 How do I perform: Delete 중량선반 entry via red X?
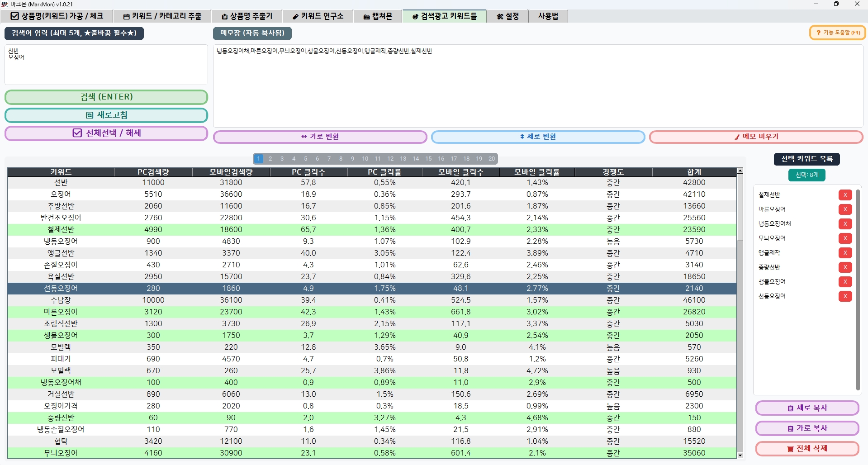tap(845, 267)
